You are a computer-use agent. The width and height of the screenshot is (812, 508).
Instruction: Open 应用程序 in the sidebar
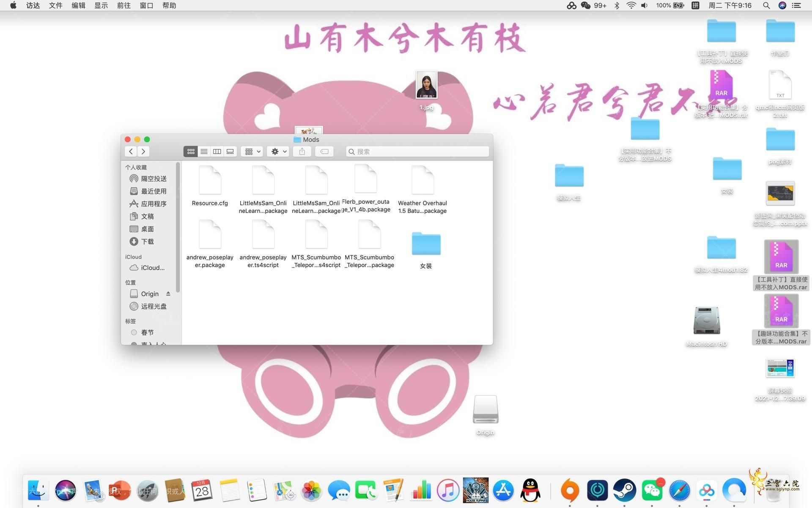point(148,204)
